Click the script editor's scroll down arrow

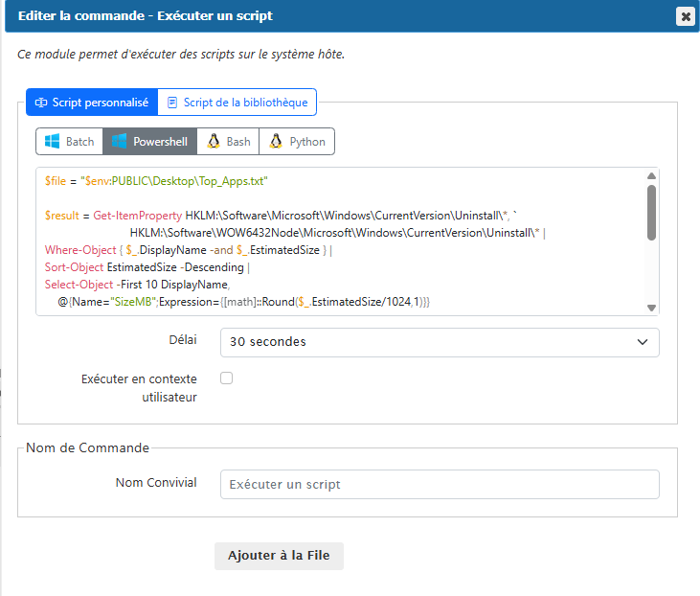(651, 308)
